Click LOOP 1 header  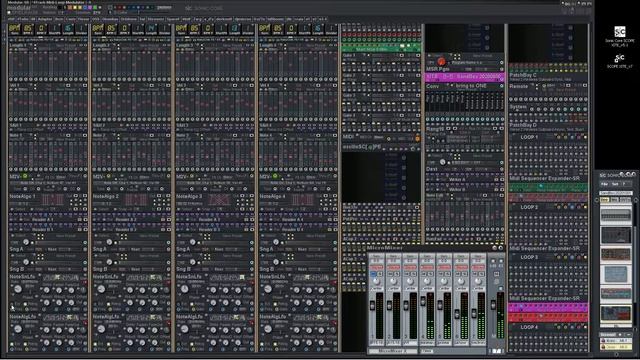click(x=529, y=137)
